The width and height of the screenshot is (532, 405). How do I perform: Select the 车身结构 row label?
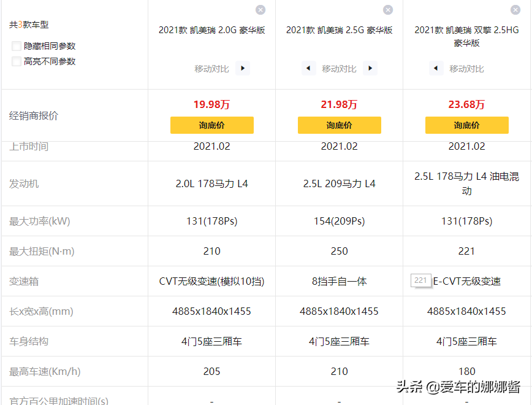[29, 341]
